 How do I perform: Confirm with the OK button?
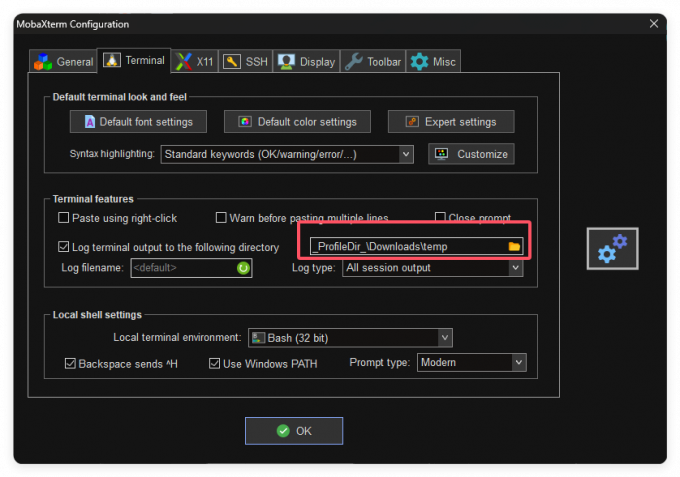tap(294, 431)
